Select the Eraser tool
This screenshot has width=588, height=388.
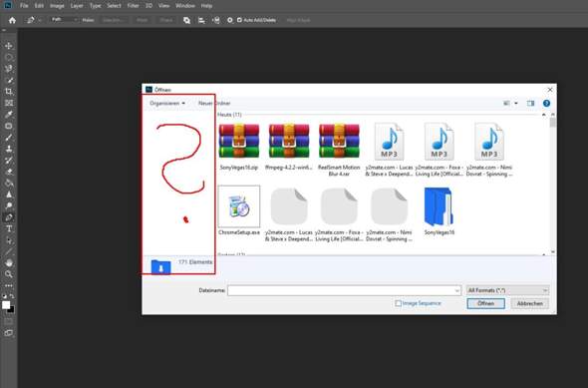tap(9, 172)
